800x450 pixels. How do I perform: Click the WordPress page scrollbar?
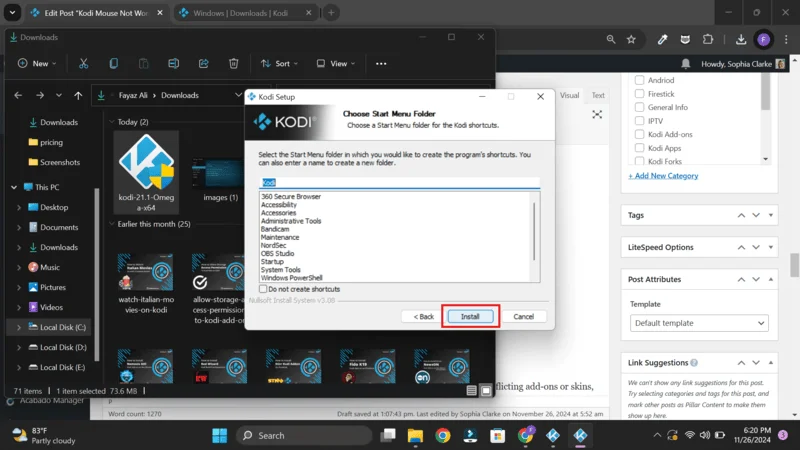794,265
